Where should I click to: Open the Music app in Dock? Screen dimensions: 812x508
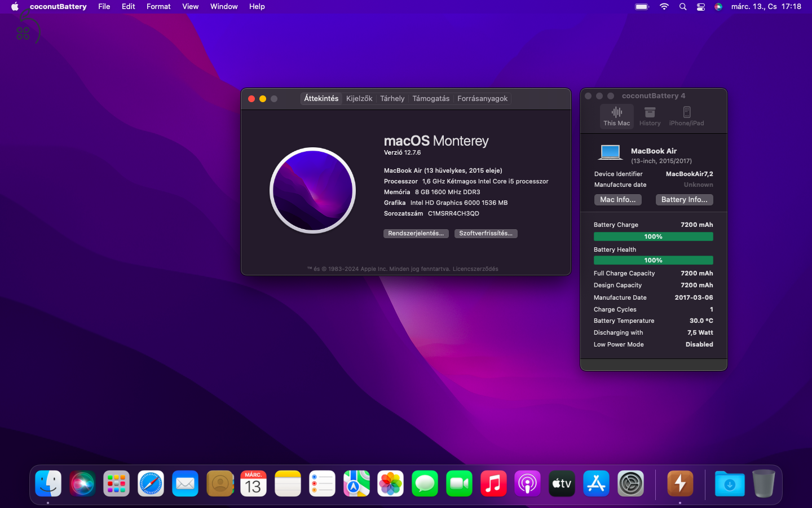click(x=493, y=484)
